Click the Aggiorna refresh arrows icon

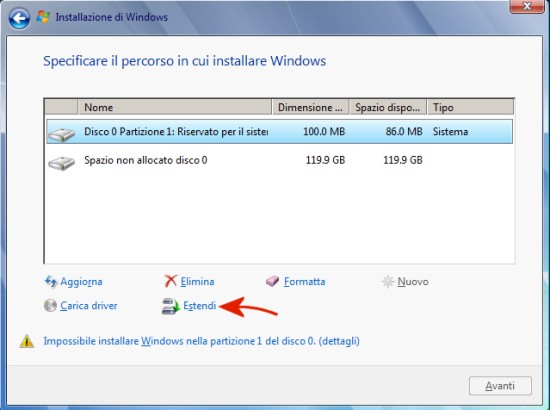51,281
